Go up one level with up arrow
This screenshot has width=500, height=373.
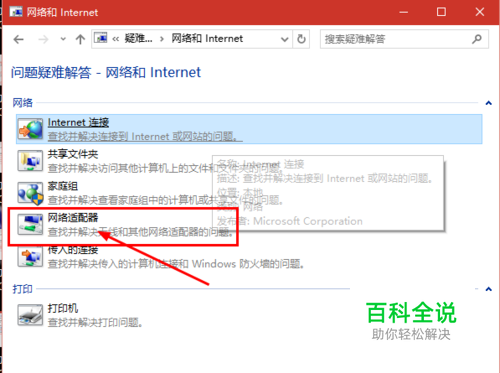click(80, 39)
